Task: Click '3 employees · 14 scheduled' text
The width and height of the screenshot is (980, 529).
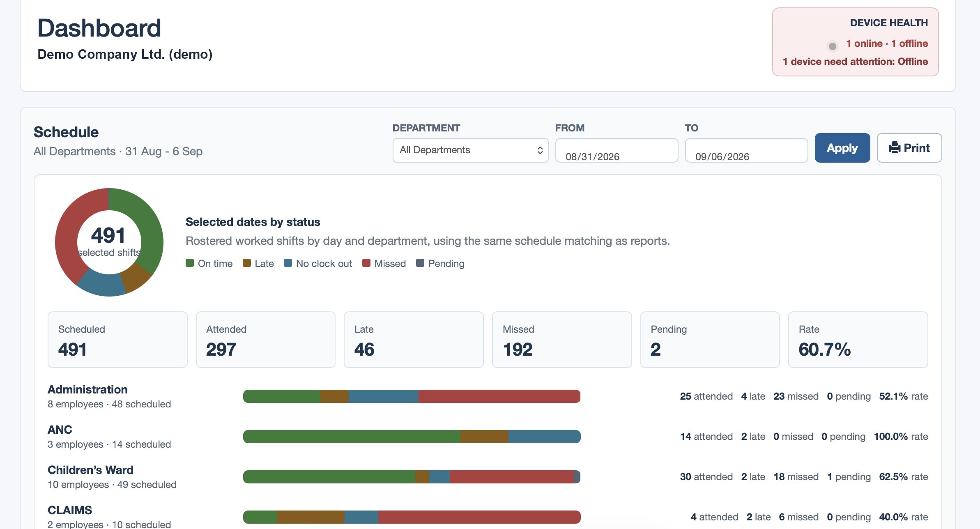Action: 109,444
